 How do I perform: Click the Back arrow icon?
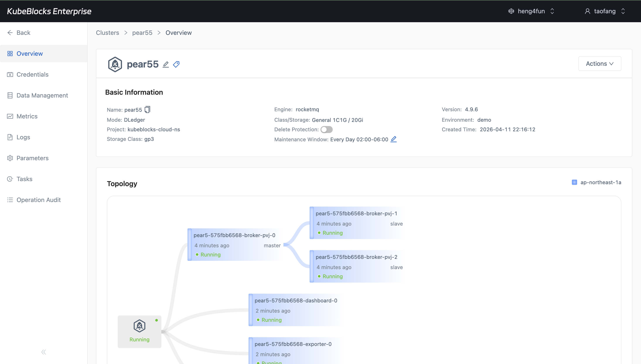(10, 32)
